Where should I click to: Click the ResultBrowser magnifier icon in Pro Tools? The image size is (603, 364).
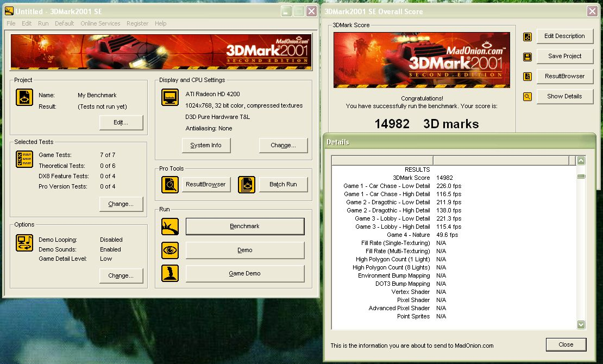[170, 185]
